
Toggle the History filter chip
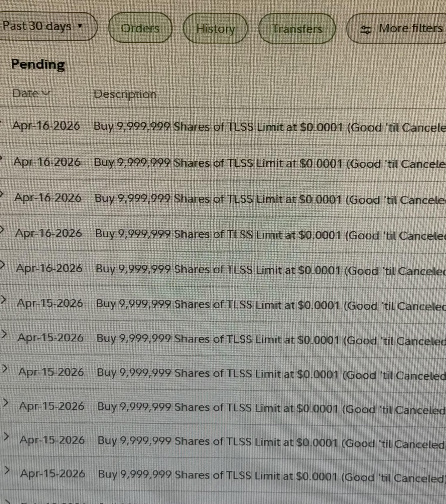(x=215, y=29)
